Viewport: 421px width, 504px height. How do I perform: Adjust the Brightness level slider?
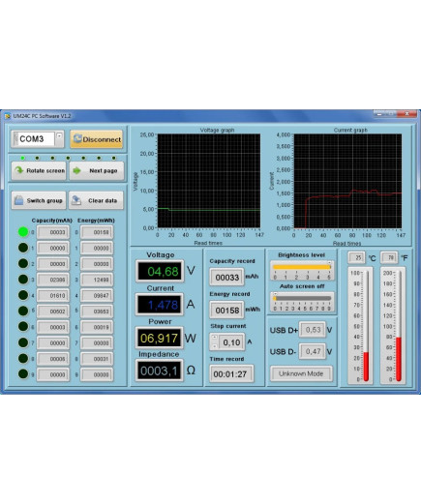point(302,267)
